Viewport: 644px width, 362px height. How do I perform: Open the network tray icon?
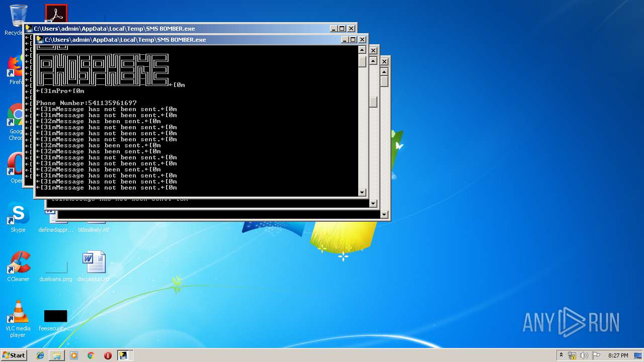pyautogui.click(x=572, y=355)
